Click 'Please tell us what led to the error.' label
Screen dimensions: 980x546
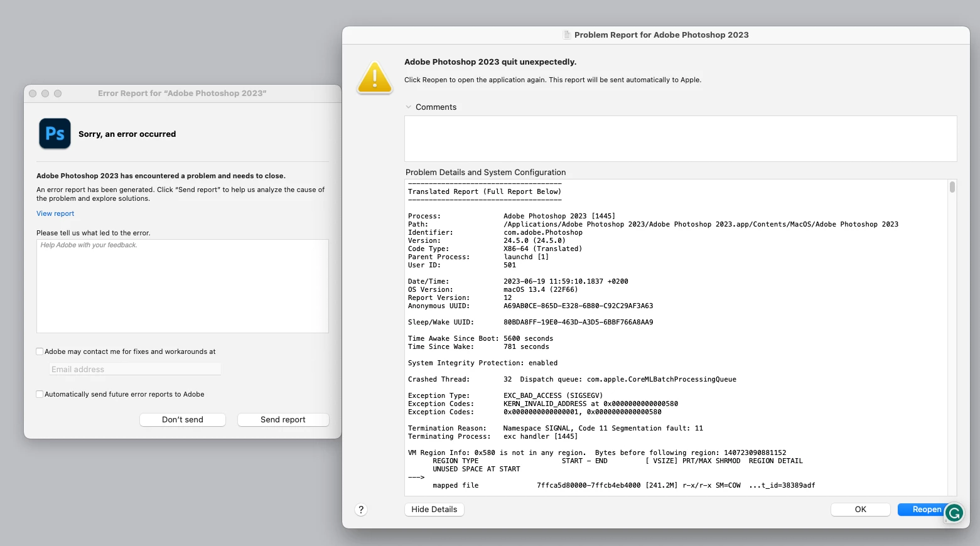click(x=94, y=233)
